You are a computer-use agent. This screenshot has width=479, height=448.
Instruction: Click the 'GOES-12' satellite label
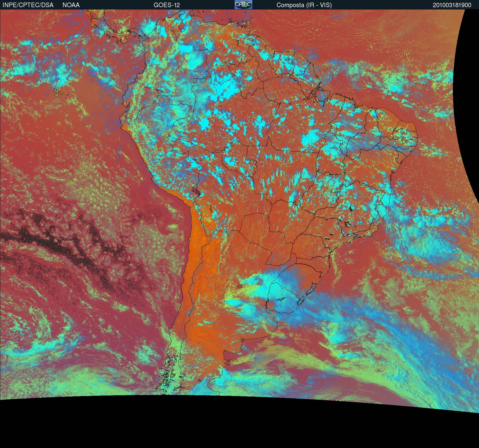click(166, 5)
